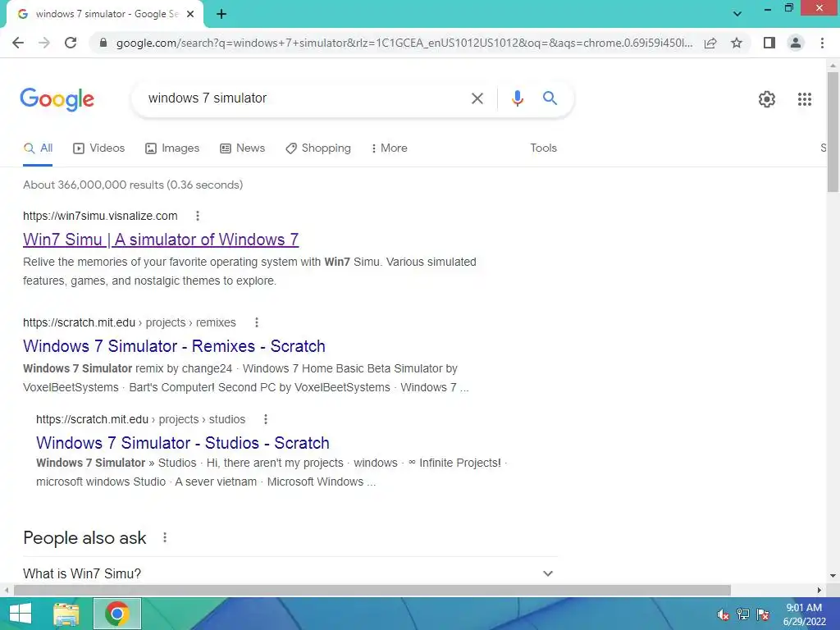Click the address bar URL

coord(404,43)
